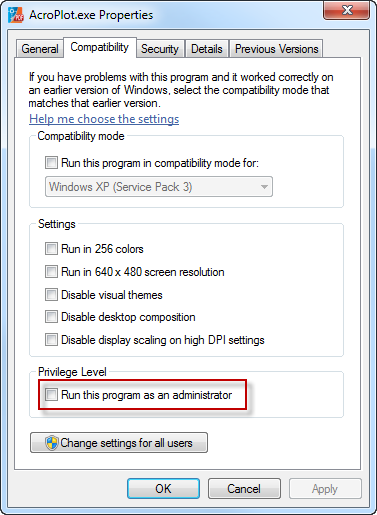The height and width of the screenshot is (515, 377).
Task: Click the AcroPlot application icon in title bar
Action: 16,15
